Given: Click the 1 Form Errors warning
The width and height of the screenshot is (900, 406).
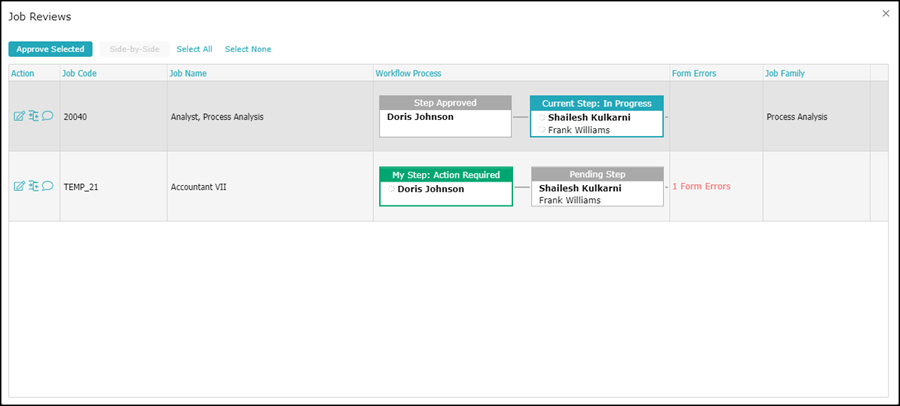Looking at the screenshot, I should pos(701,187).
